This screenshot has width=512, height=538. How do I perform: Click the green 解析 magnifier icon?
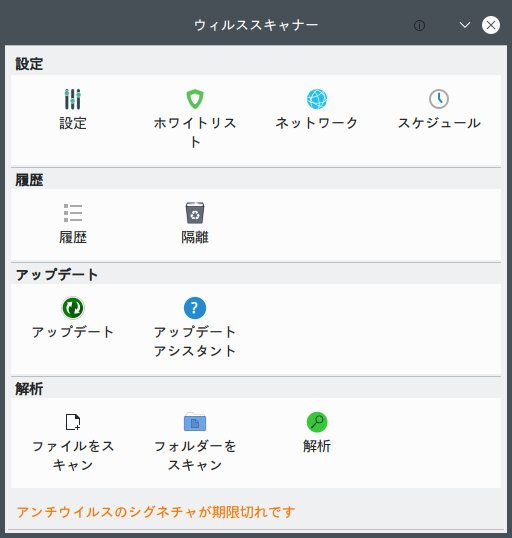coord(317,422)
